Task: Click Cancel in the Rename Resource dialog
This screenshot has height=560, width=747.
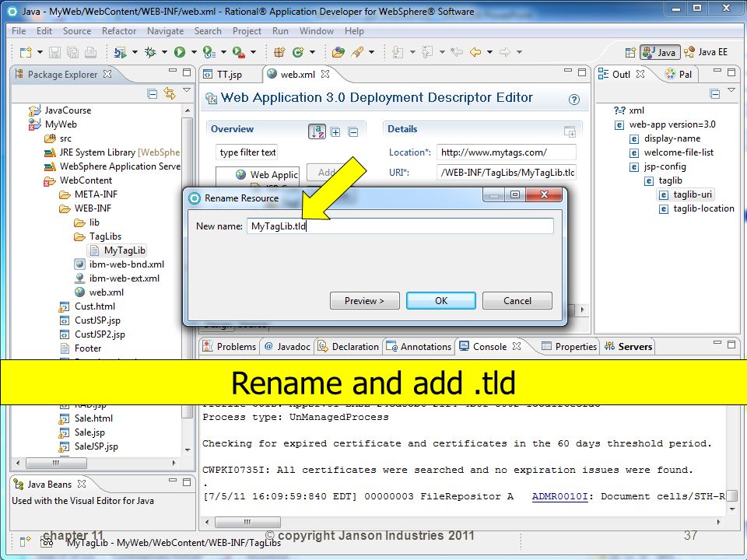Action: pos(517,300)
